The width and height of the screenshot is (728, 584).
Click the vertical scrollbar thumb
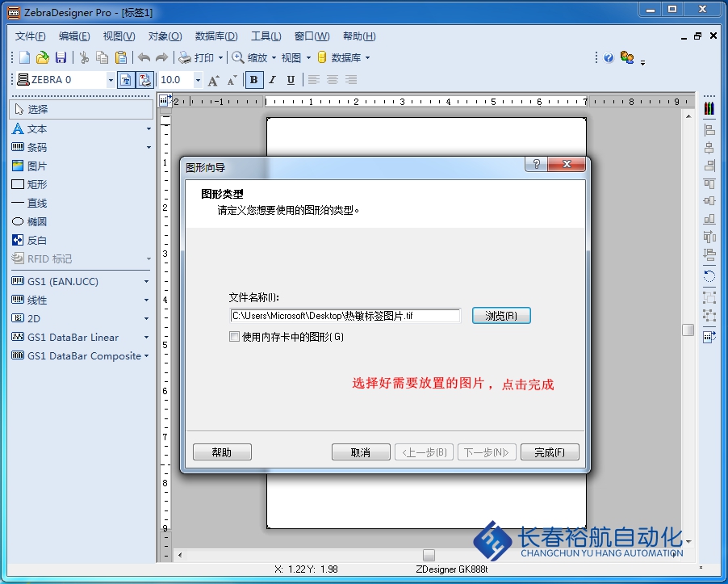point(688,330)
